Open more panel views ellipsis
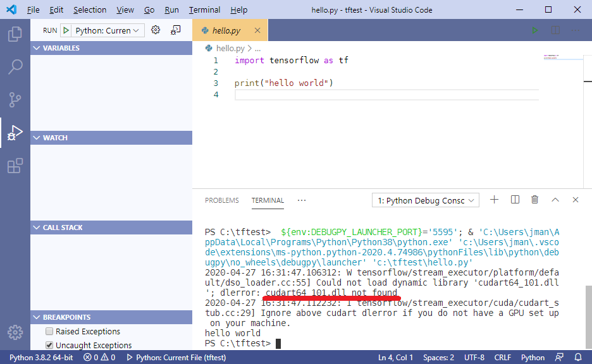The image size is (592, 364). [302, 200]
